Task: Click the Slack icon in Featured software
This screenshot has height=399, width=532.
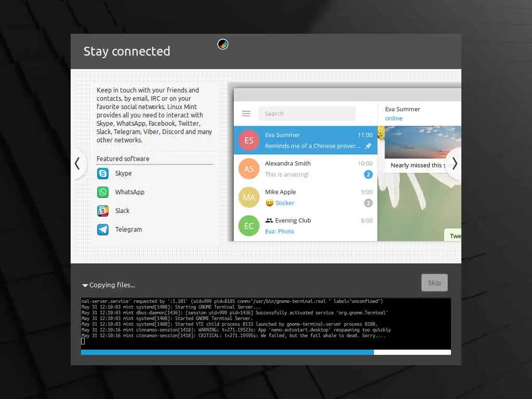Action: (x=103, y=211)
